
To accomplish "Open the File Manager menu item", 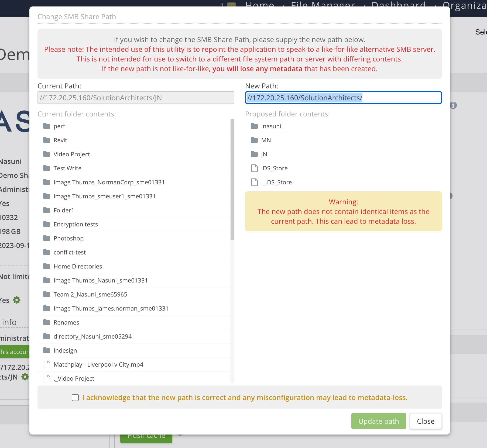I will 323,5.
